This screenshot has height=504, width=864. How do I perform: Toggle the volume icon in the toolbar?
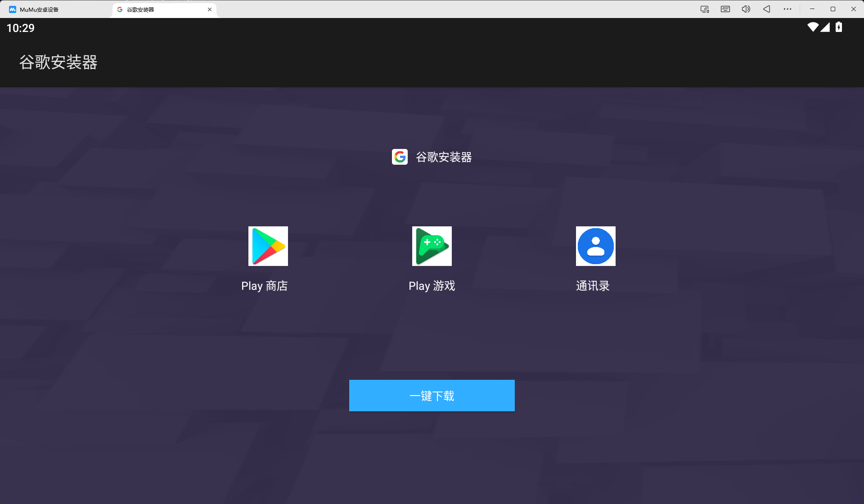pos(746,9)
